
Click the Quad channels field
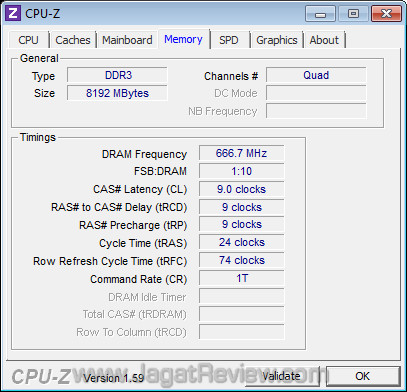(316, 75)
